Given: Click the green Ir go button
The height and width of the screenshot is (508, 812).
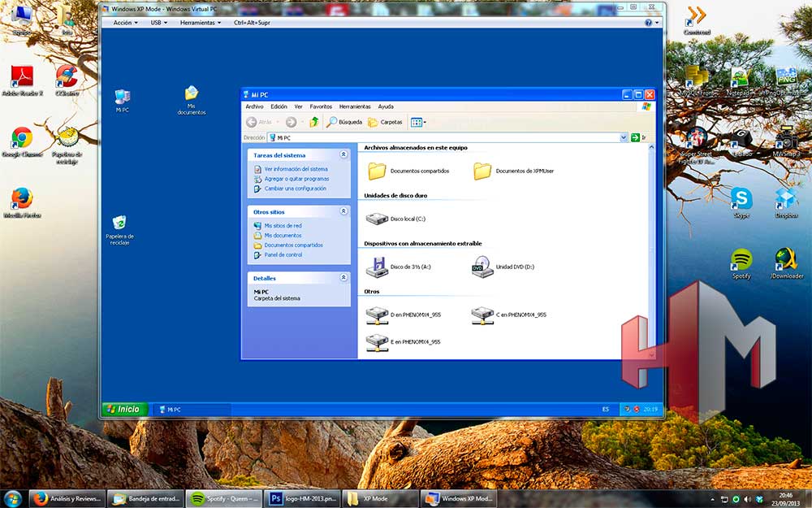Looking at the screenshot, I should point(638,138).
